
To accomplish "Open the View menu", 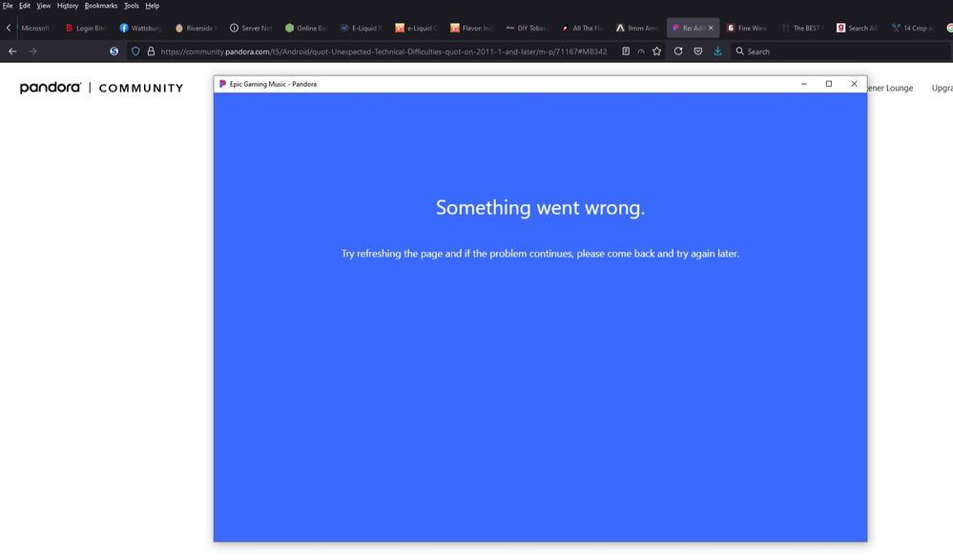I will [x=43, y=6].
